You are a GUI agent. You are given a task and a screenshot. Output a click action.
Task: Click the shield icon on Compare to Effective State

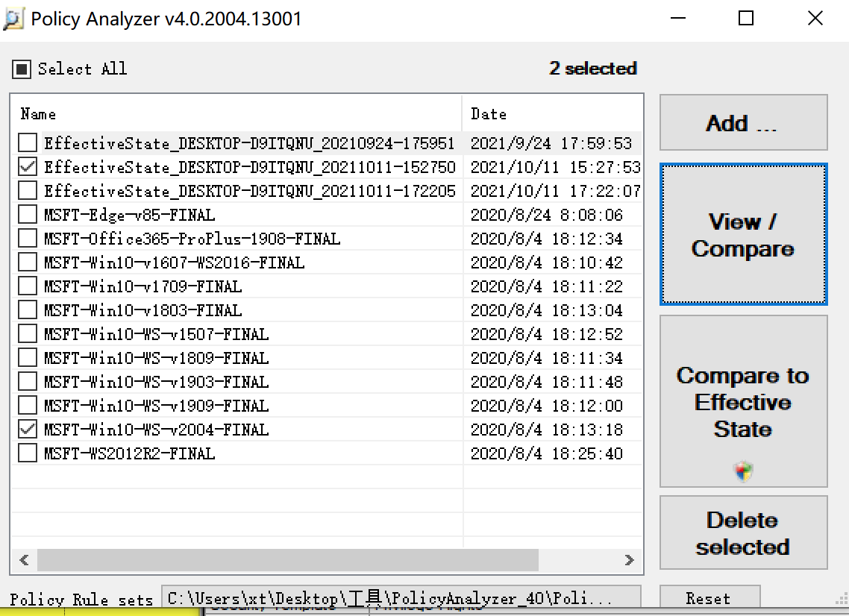[x=743, y=471]
